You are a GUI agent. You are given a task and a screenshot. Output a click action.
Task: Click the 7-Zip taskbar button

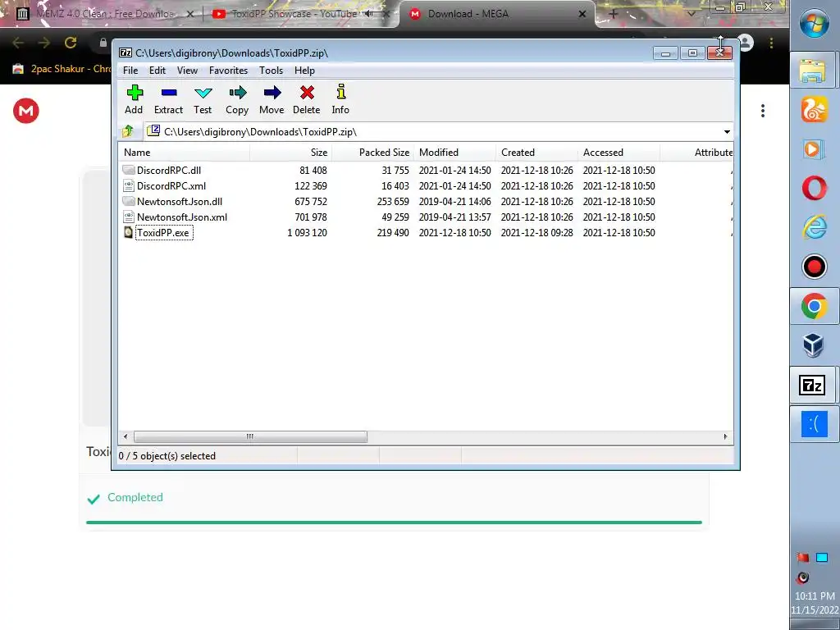pyautogui.click(x=812, y=386)
